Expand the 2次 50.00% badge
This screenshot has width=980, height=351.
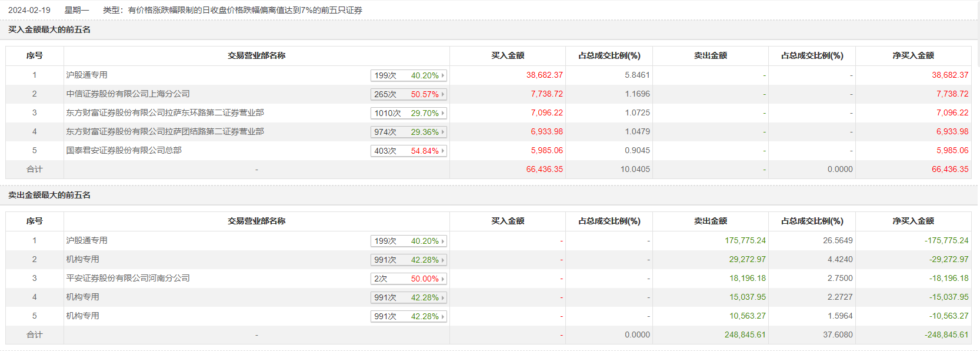click(x=442, y=279)
